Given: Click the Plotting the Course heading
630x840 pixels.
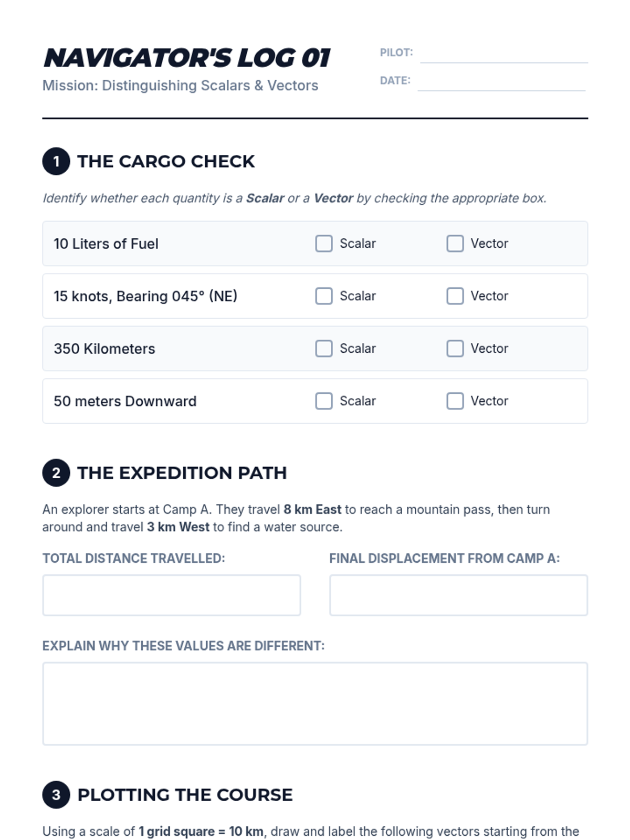Looking at the screenshot, I should (x=185, y=795).
